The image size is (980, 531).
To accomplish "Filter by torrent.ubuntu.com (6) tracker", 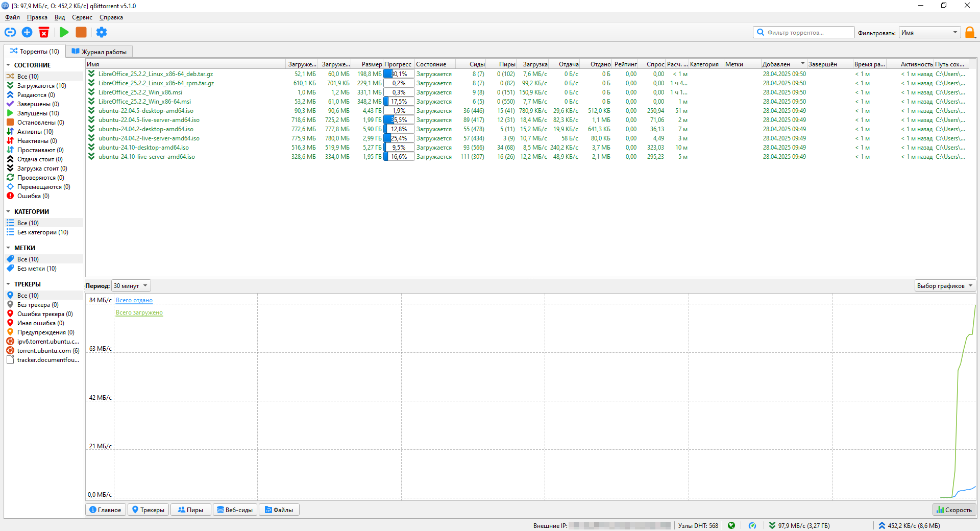I will pos(44,351).
